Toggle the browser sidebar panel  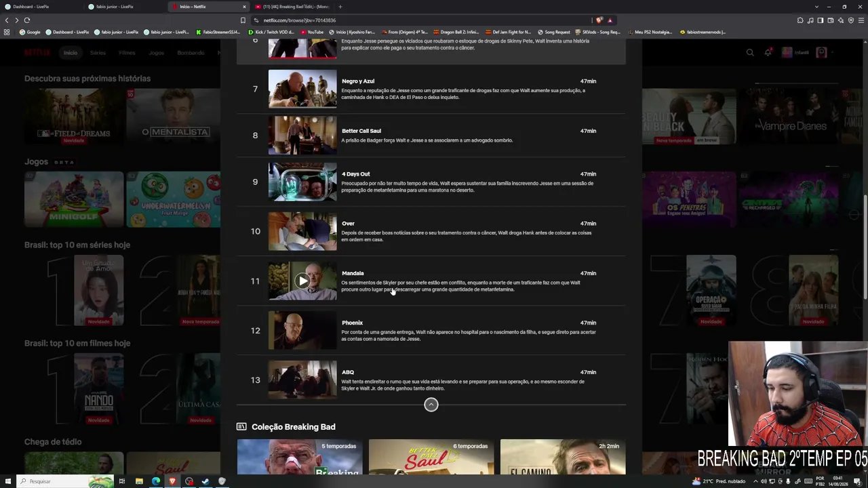pos(821,20)
